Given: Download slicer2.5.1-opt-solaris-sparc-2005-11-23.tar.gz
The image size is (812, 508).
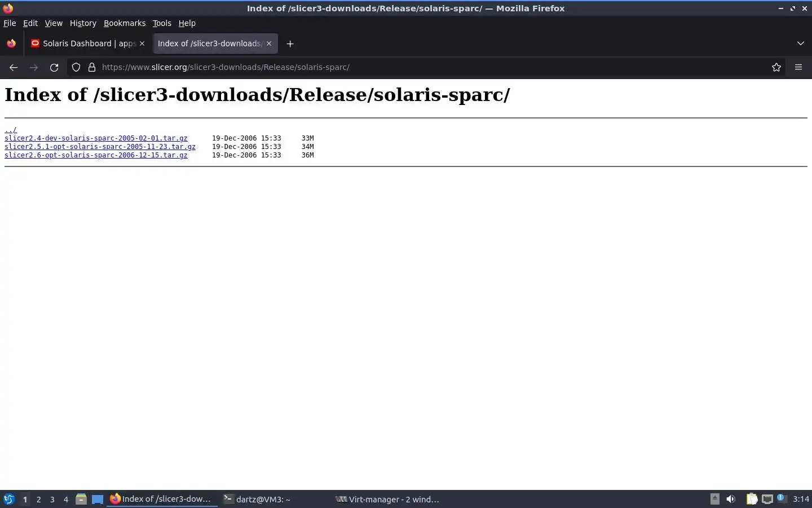Looking at the screenshot, I should (x=100, y=147).
